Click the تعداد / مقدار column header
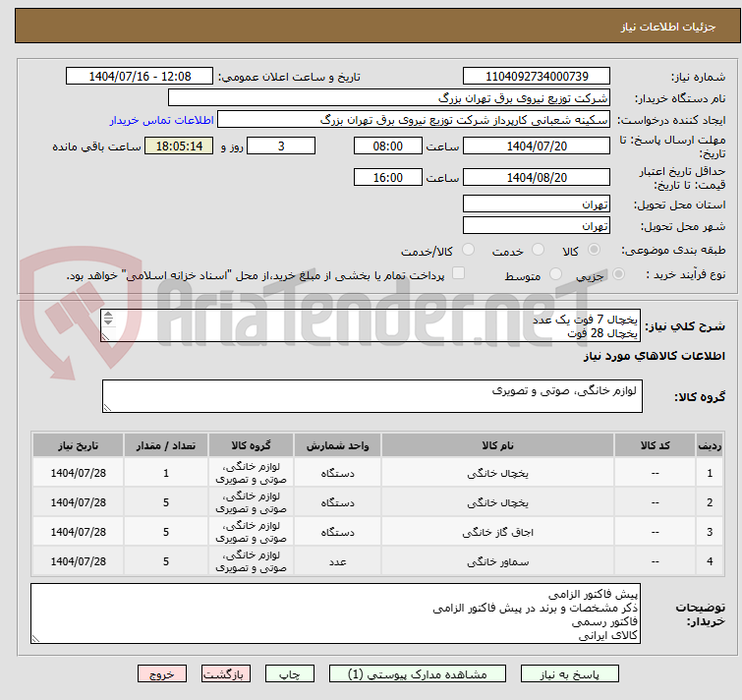This screenshot has height=700, width=742. pos(166,445)
